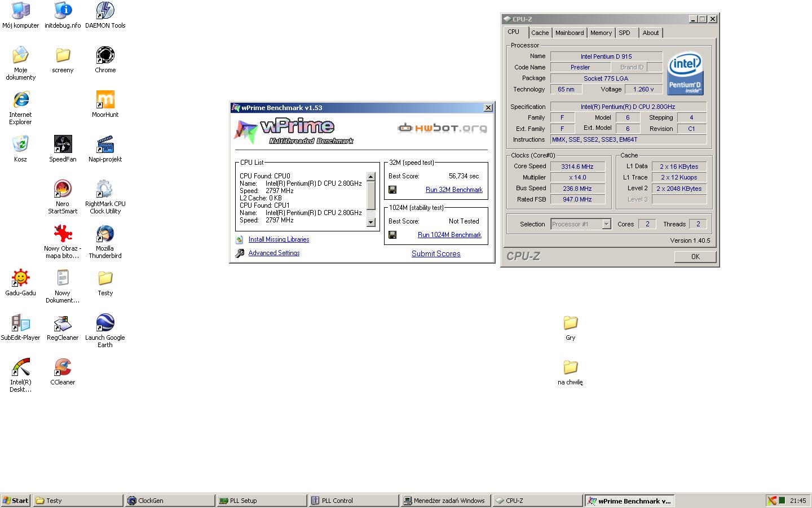The image size is (812, 508).
Task: Run 32M Benchmark in wPrime
Action: point(454,190)
